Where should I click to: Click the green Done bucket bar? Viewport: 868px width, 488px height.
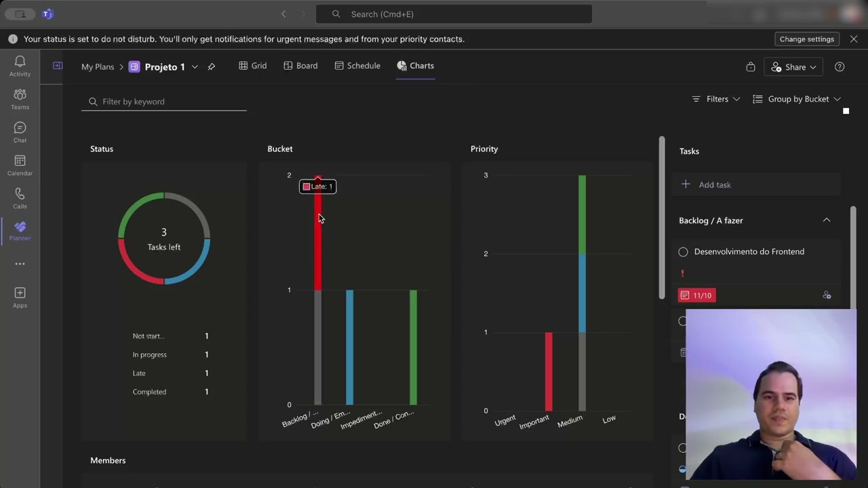coord(413,347)
